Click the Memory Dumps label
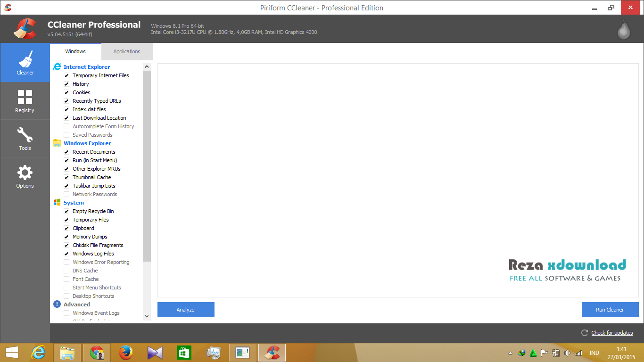 coord(90,237)
